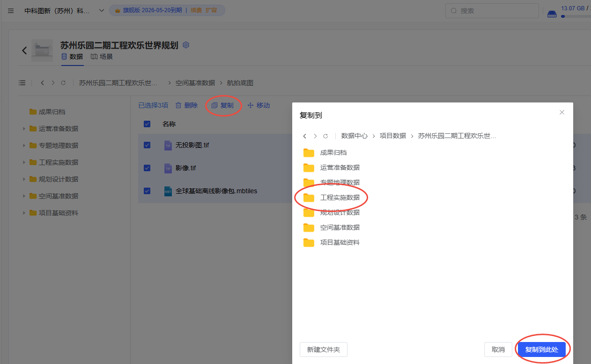Click the project settings gear icon
Viewport: 591px width, 364px height.
tap(186, 45)
